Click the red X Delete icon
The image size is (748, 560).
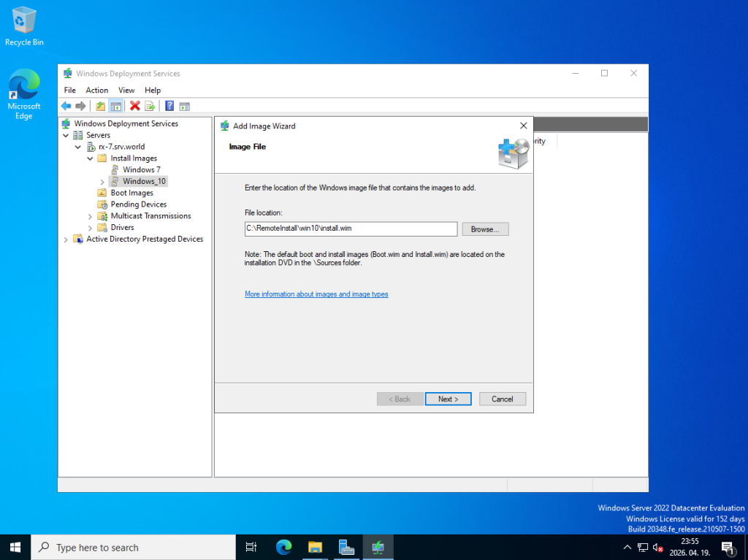[x=135, y=106]
